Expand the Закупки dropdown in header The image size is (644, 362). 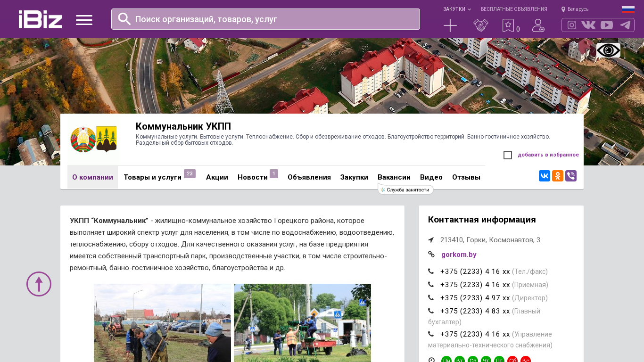point(457,9)
